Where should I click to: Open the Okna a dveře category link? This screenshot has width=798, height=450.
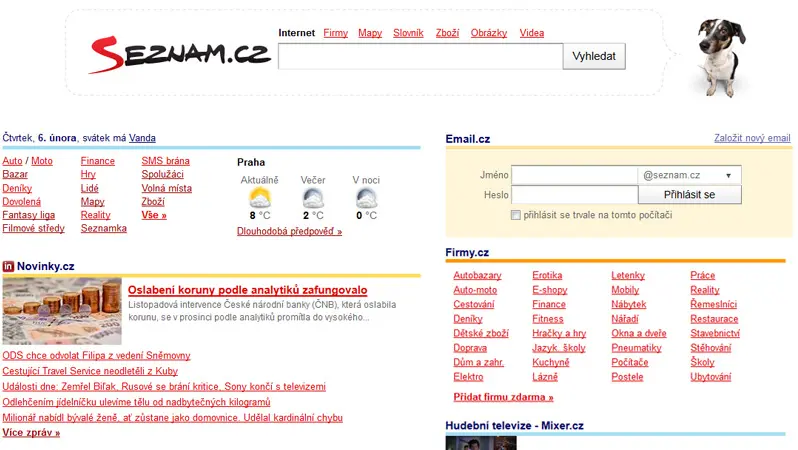639,333
